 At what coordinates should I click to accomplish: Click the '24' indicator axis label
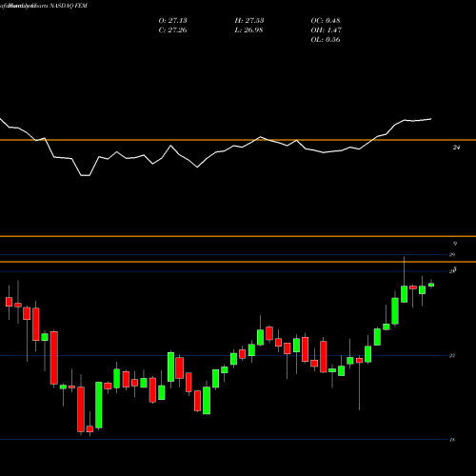456,148
